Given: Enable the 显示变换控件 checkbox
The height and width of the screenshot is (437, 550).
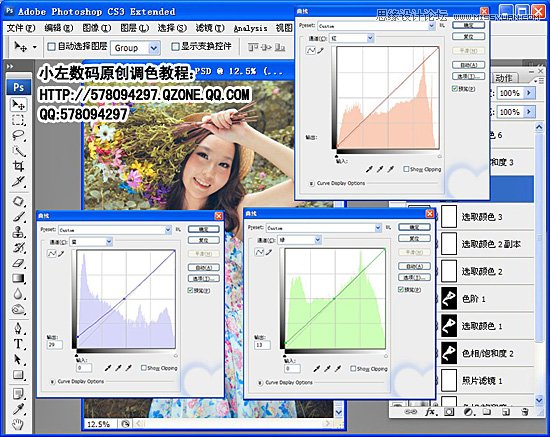Looking at the screenshot, I should [x=175, y=46].
